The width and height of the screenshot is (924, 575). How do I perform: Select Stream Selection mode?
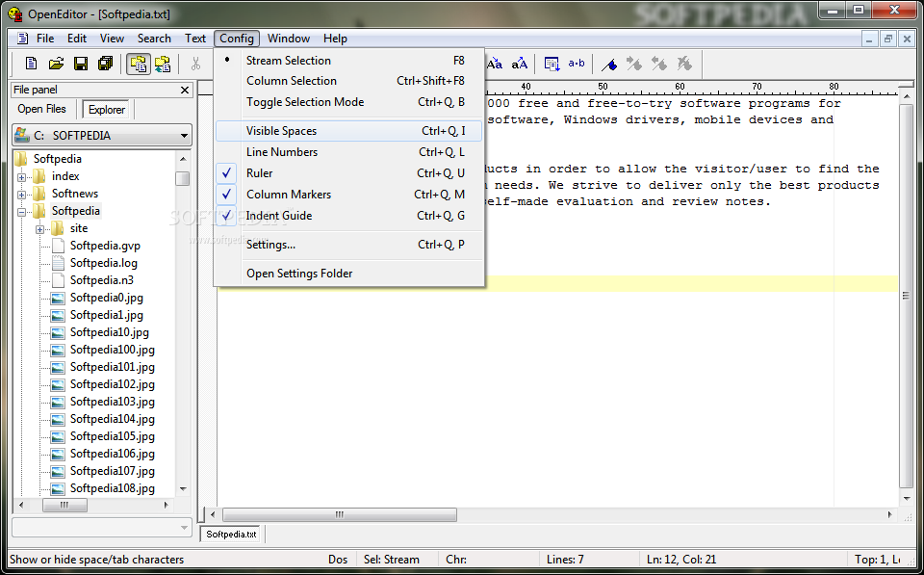(x=348, y=60)
